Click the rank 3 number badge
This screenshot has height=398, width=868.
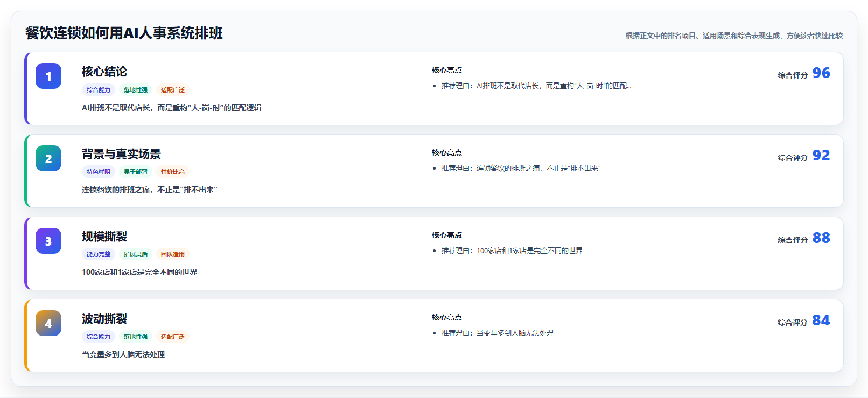click(48, 241)
